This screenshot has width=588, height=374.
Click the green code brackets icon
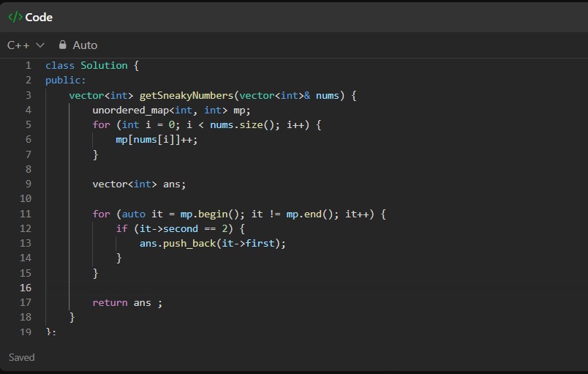(x=15, y=17)
